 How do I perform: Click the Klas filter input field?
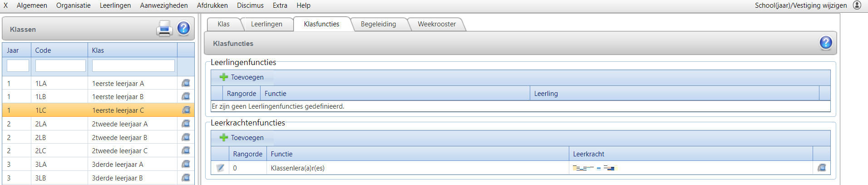(133, 65)
